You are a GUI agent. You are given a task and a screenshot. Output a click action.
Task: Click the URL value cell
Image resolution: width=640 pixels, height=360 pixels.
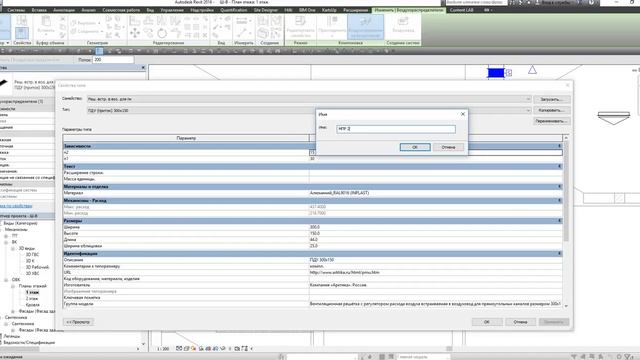[x=436, y=272]
